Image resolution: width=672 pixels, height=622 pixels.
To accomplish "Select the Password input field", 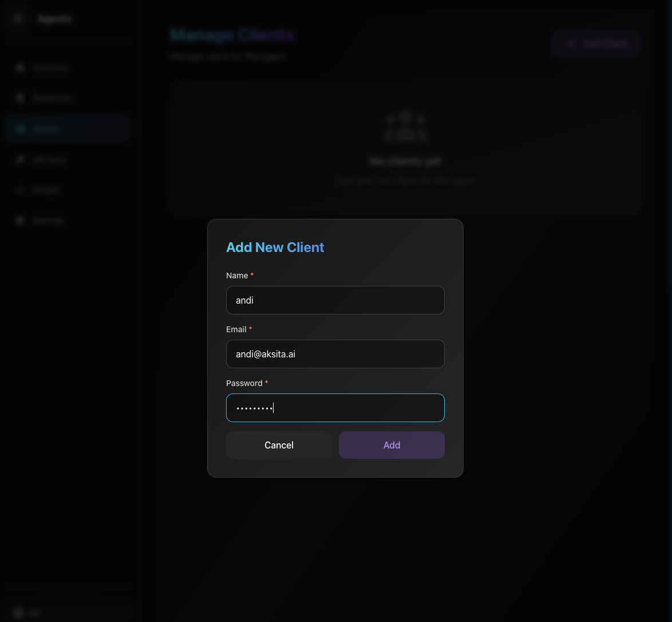I will coord(335,408).
